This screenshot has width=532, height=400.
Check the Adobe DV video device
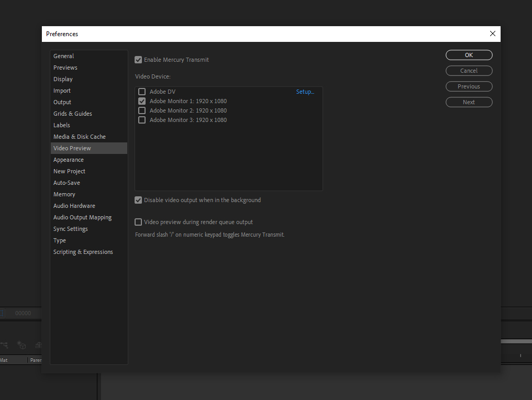click(x=142, y=91)
